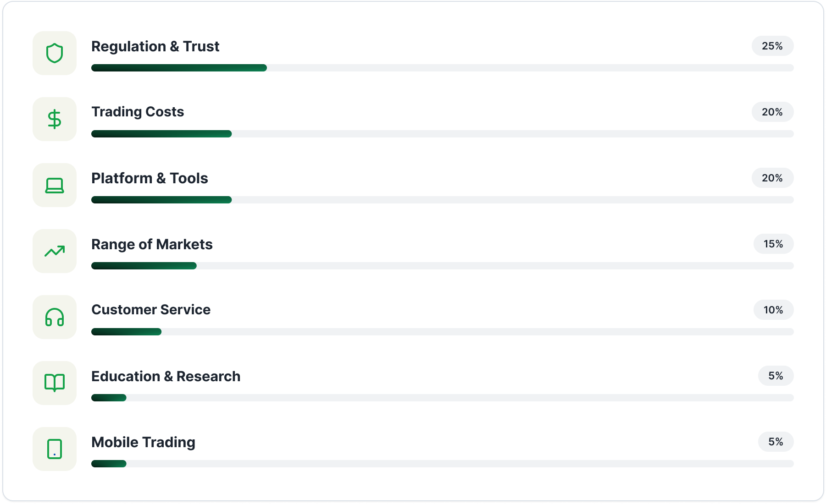Image resolution: width=826 pixels, height=504 pixels.
Task: Click the 10% Customer Service badge
Action: 773,310
